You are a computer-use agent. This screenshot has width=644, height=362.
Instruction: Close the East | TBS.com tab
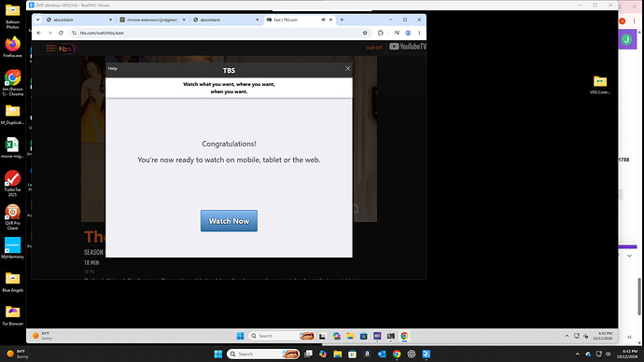tap(330, 20)
